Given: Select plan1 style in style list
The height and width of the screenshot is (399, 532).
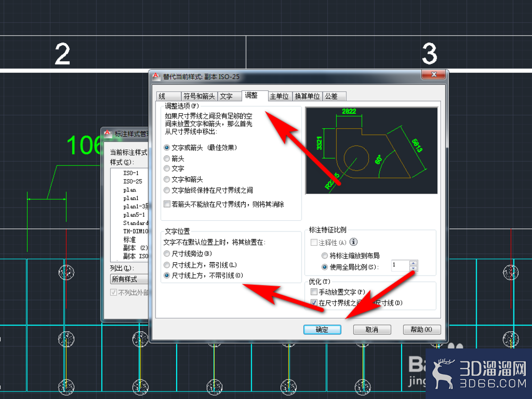Looking at the screenshot, I should pos(131,198).
